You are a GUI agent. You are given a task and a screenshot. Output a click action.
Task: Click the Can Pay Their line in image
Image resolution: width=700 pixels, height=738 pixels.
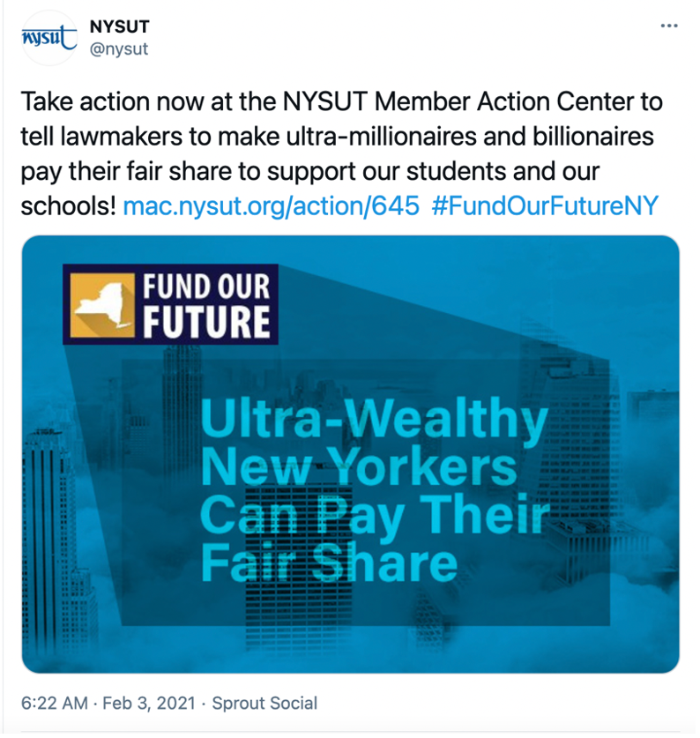point(376,517)
